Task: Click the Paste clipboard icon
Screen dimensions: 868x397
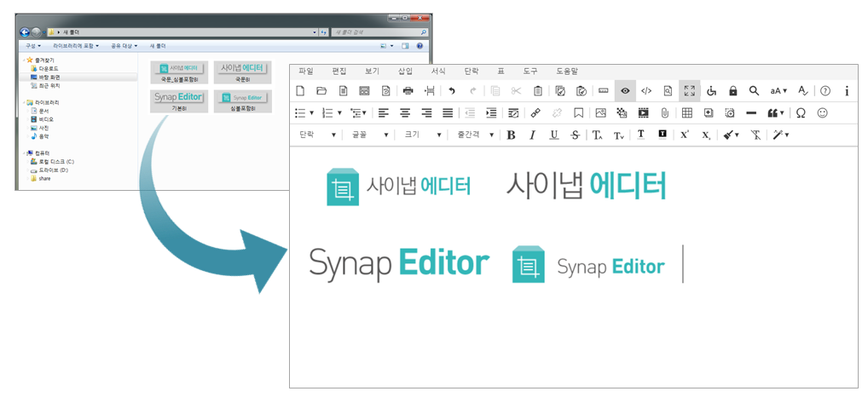Action: (538, 90)
